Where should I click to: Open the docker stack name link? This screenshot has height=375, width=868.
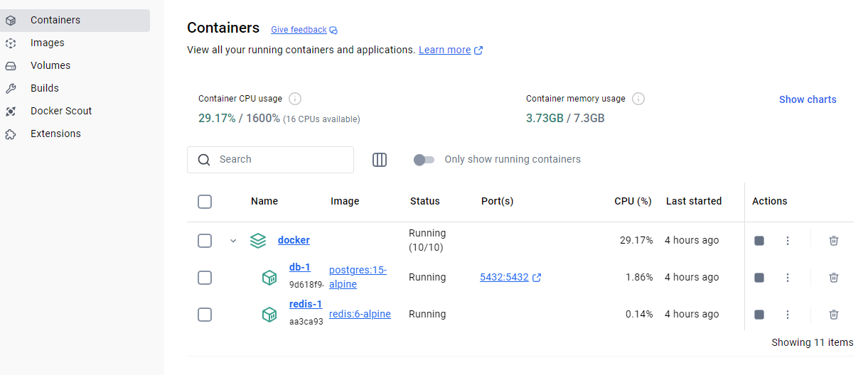pyautogui.click(x=294, y=240)
